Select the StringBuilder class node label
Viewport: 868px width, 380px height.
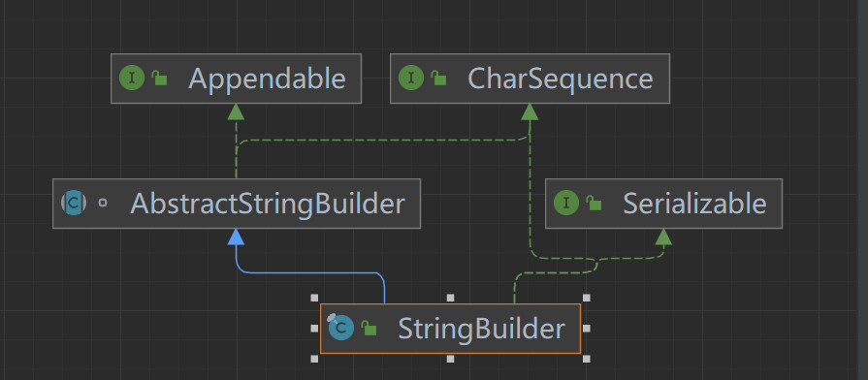coord(481,329)
